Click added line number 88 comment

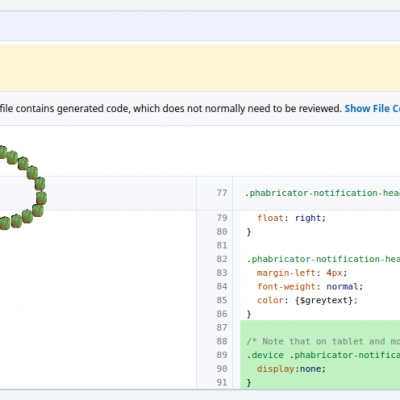click(222, 341)
